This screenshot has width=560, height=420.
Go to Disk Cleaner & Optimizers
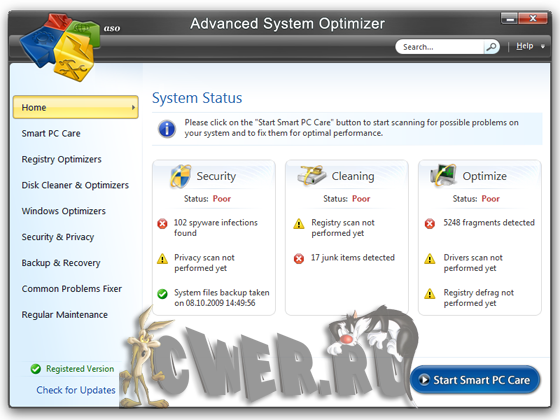tap(75, 185)
